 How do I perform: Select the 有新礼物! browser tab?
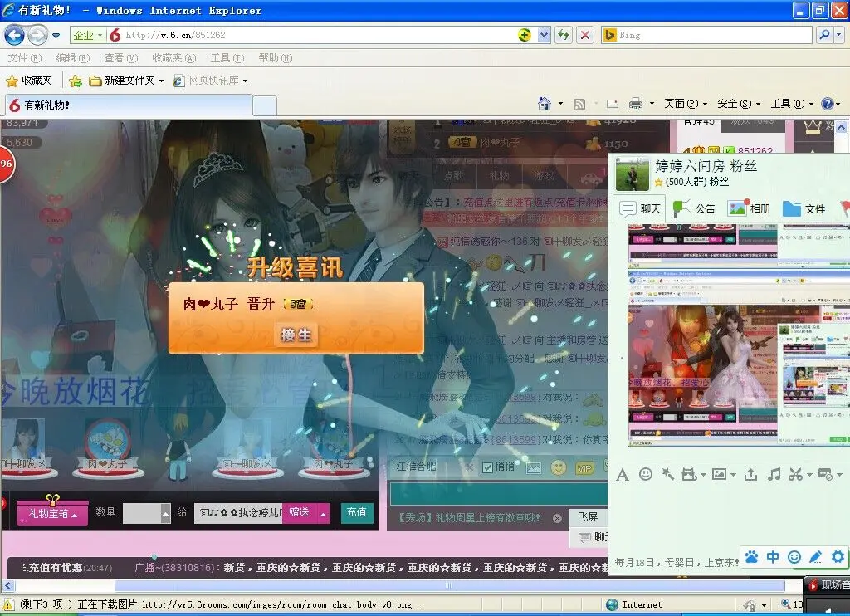[129, 105]
